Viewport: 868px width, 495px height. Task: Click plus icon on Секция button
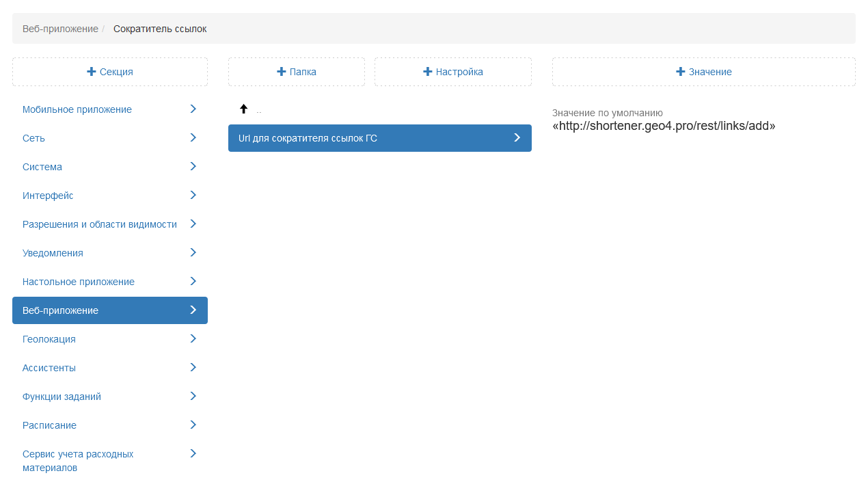pos(92,72)
